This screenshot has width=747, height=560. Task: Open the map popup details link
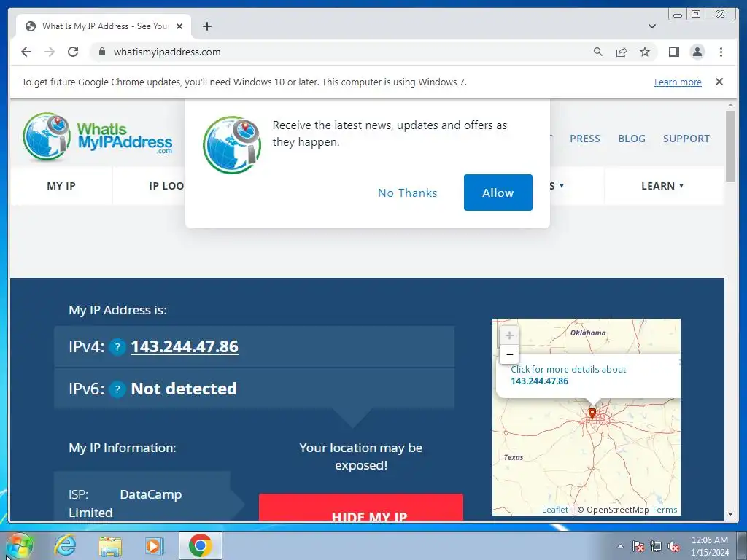pos(568,376)
